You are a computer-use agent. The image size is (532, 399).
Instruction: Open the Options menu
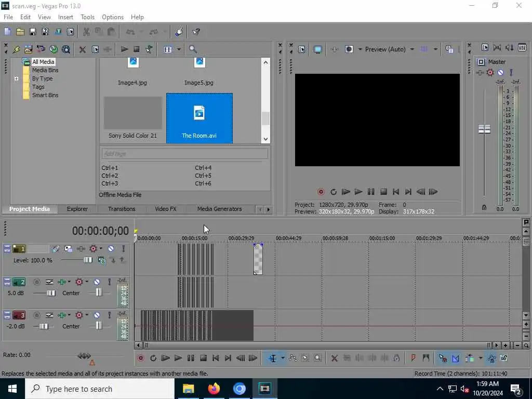tap(113, 17)
